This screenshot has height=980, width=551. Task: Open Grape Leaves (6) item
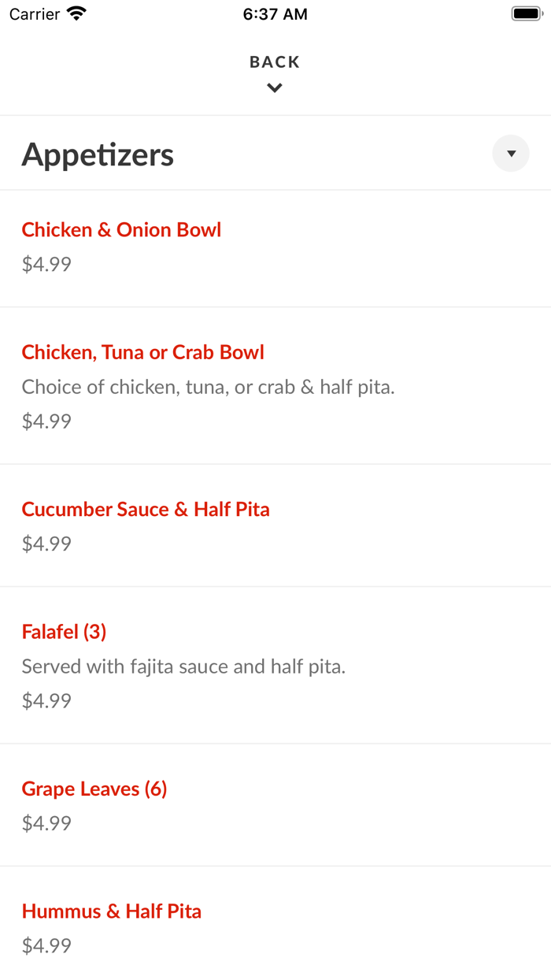pyautogui.click(x=94, y=789)
